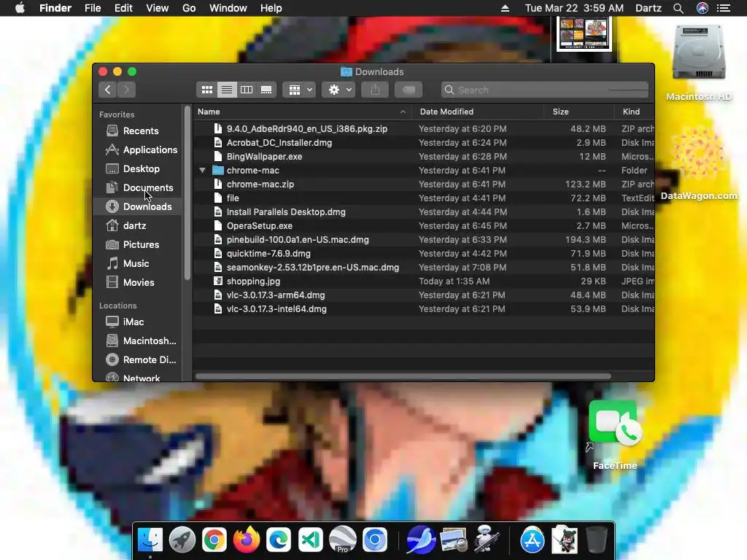
Task: Sort by the Size column header
Action: (x=578, y=112)
